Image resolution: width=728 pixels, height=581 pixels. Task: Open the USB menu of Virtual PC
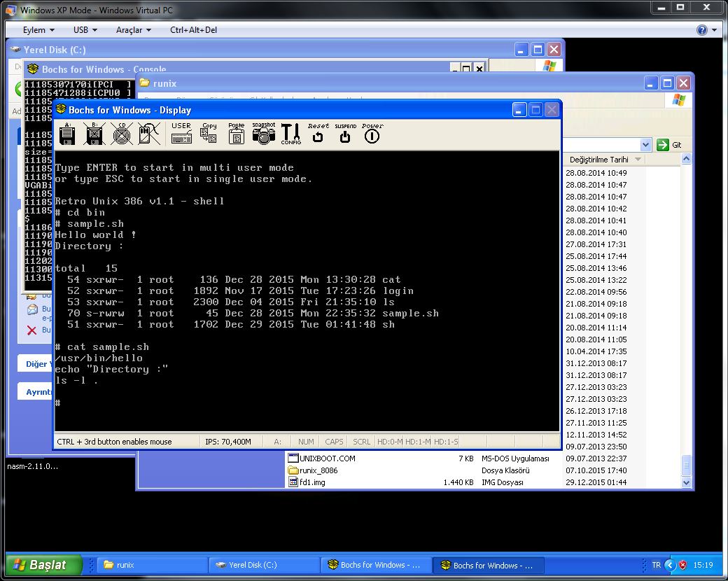[x=85, y=29]
